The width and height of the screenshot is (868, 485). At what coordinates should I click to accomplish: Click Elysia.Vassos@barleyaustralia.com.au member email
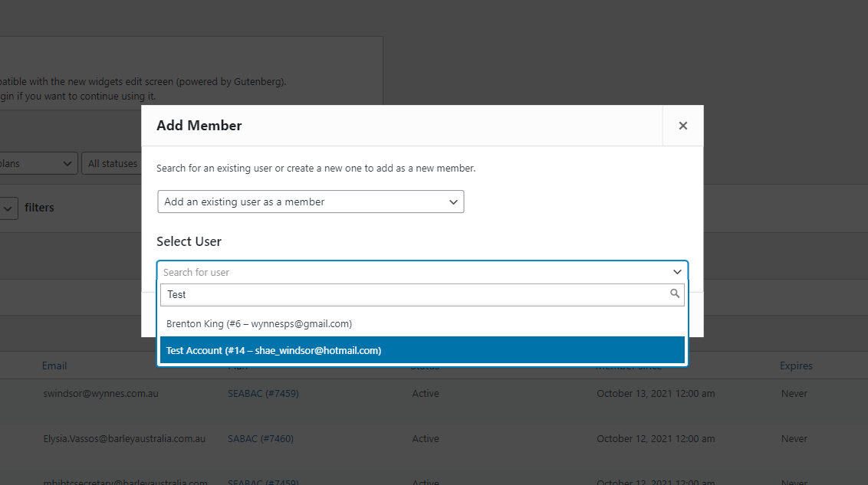tap(124, 438)
